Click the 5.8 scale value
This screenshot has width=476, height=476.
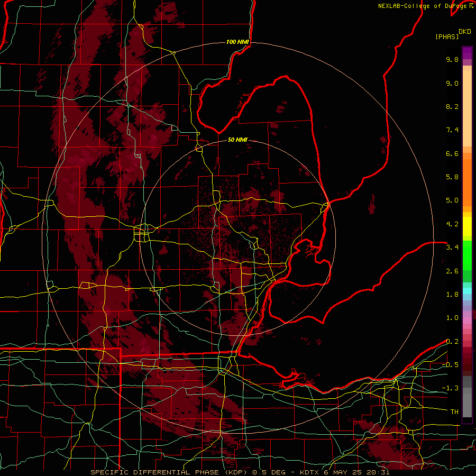tap(452, 177)
